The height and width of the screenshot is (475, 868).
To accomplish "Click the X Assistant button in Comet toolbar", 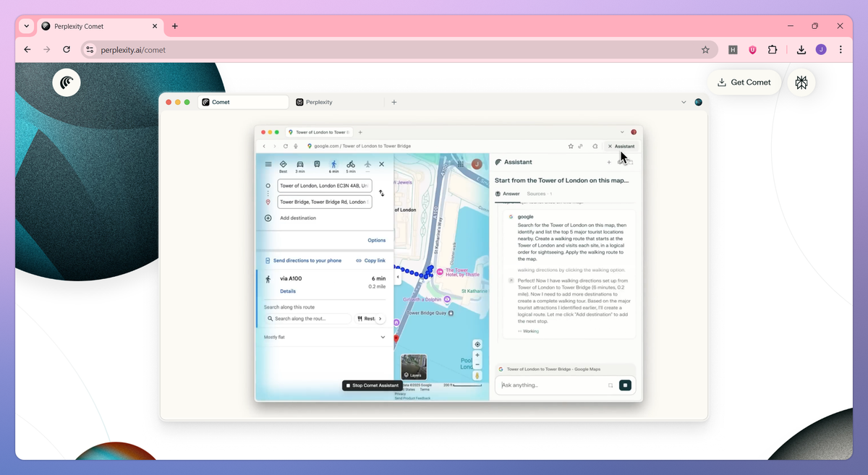I will click(x=621, y=146).
